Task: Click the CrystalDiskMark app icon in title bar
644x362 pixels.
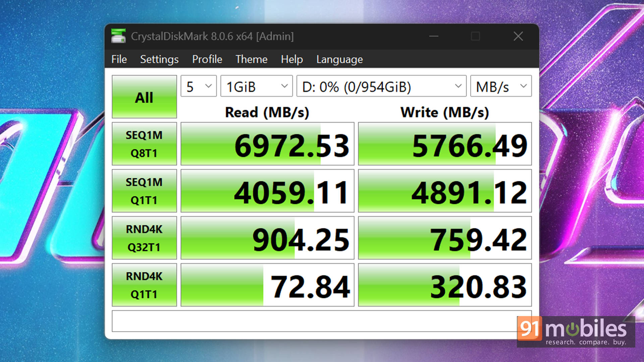Action: (118, 36)
